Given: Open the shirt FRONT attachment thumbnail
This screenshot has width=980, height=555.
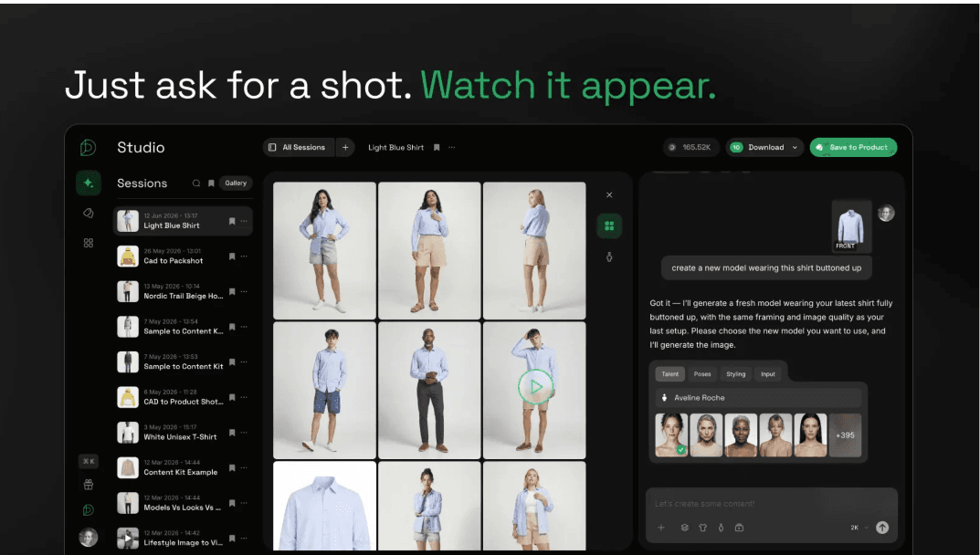Looking at the screenshot, I should click(851, 226).
